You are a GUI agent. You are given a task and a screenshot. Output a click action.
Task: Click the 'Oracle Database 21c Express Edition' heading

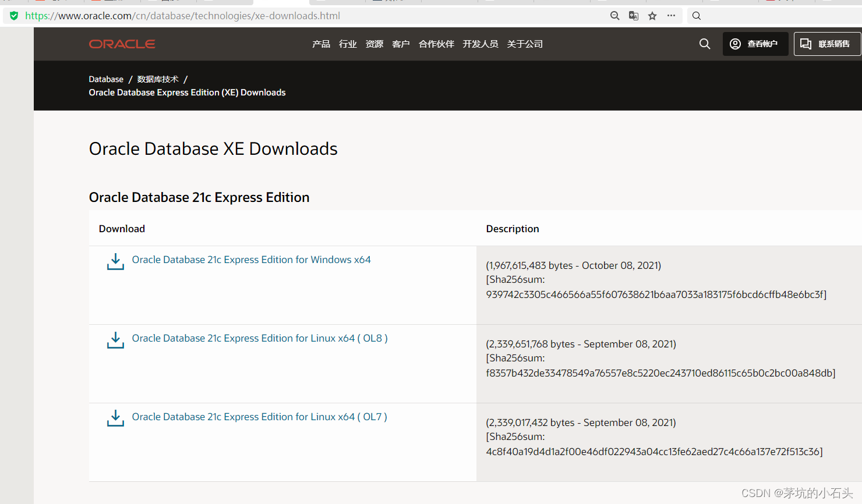pos(199,197)
